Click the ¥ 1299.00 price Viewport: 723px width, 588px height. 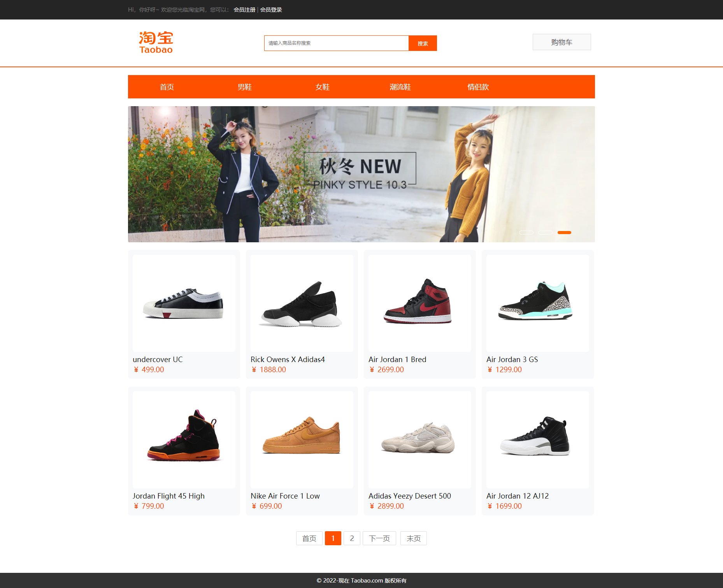[x=504, y=369]
